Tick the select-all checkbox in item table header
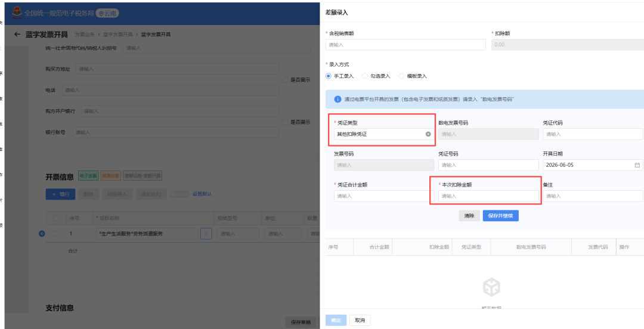Image resolution: width=644 pixels, height=329 pixels. [x=56, y=218]
